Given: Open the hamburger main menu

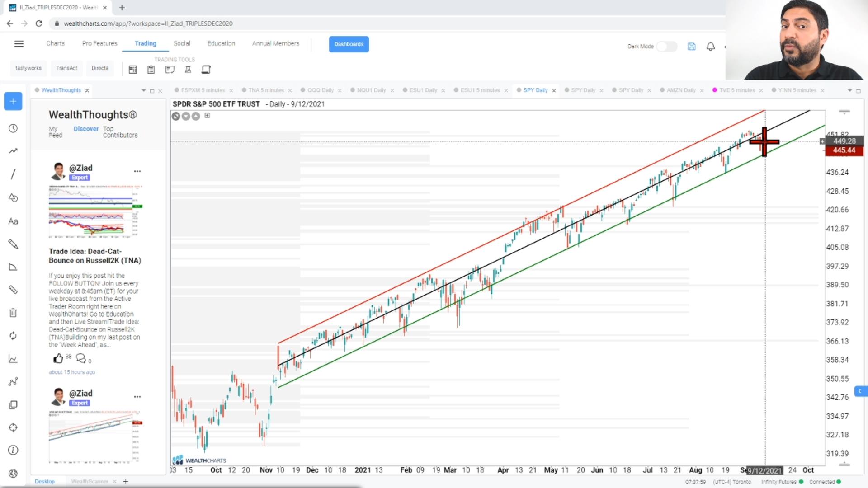Looking at the screenshot, I should tap(19, 44).
